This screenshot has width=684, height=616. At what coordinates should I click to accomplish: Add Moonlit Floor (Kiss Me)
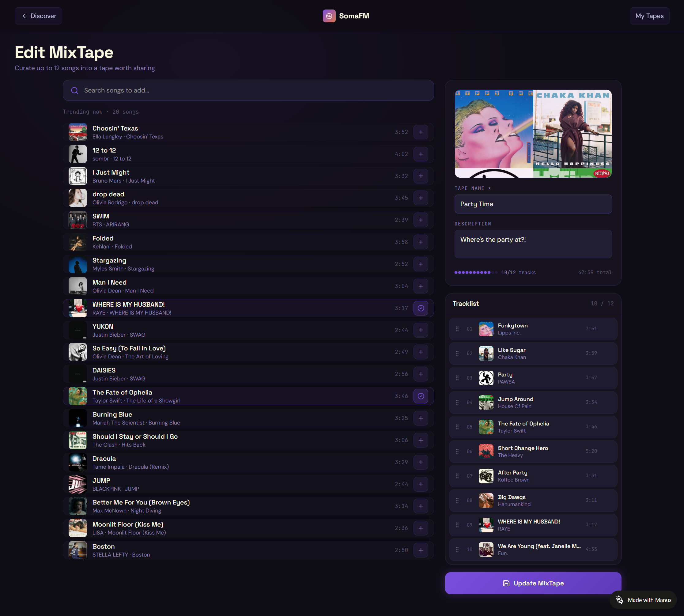pyautogui.click(x=421, y=528)
